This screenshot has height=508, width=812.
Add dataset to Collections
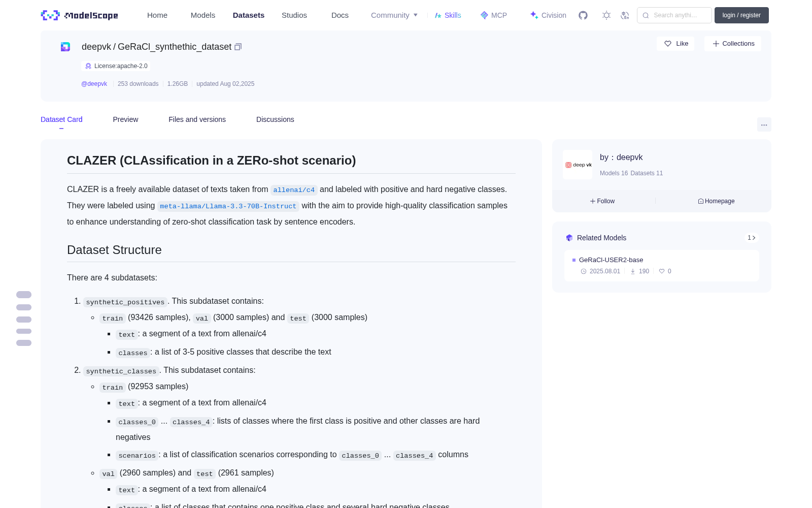coord(733,44)
